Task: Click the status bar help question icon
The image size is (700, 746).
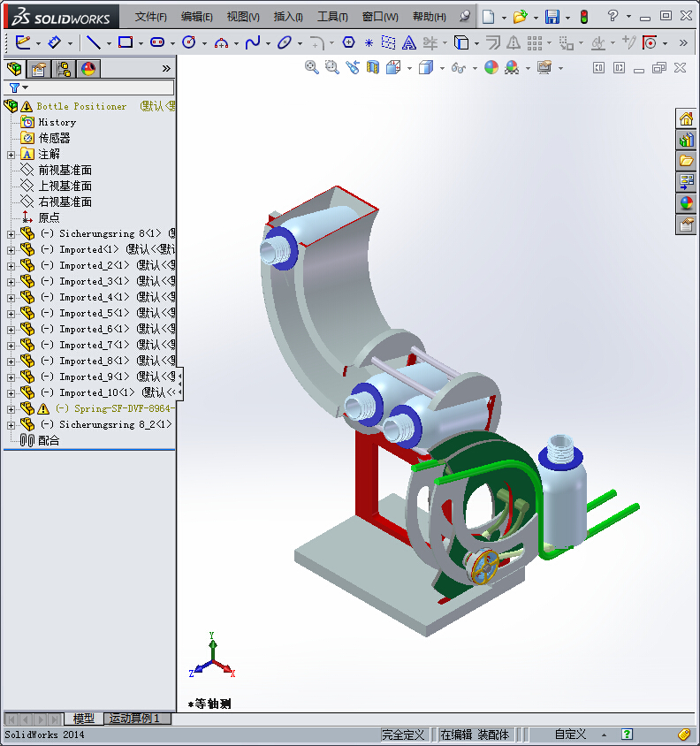Action: pyautogui.click(x=627, y=735)
